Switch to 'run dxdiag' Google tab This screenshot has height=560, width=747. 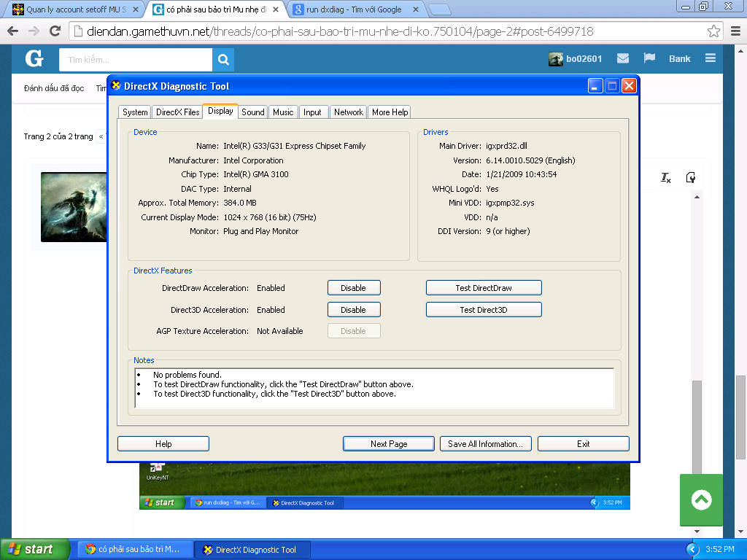(x=354, y=9)
